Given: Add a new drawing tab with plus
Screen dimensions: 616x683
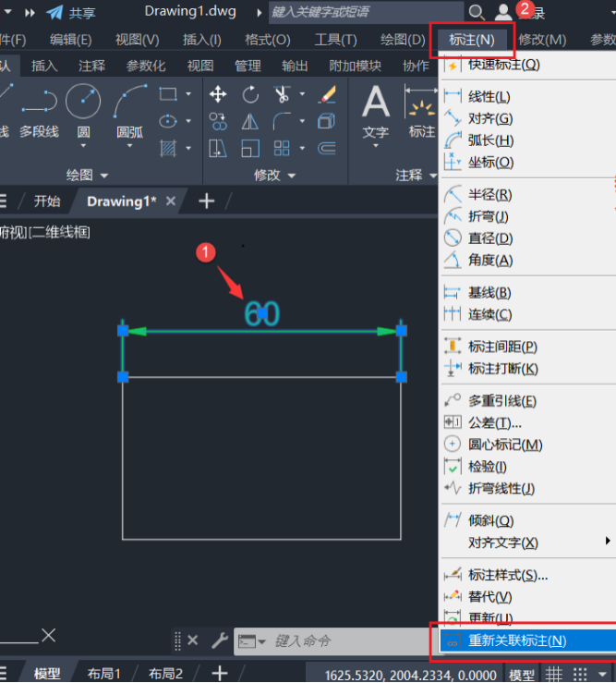Looking at the screenshot, I should click(x=206, y=201).
